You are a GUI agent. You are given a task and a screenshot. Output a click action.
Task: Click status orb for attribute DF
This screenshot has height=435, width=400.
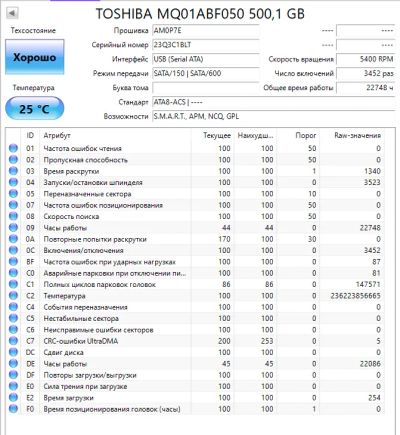[13, 375]
